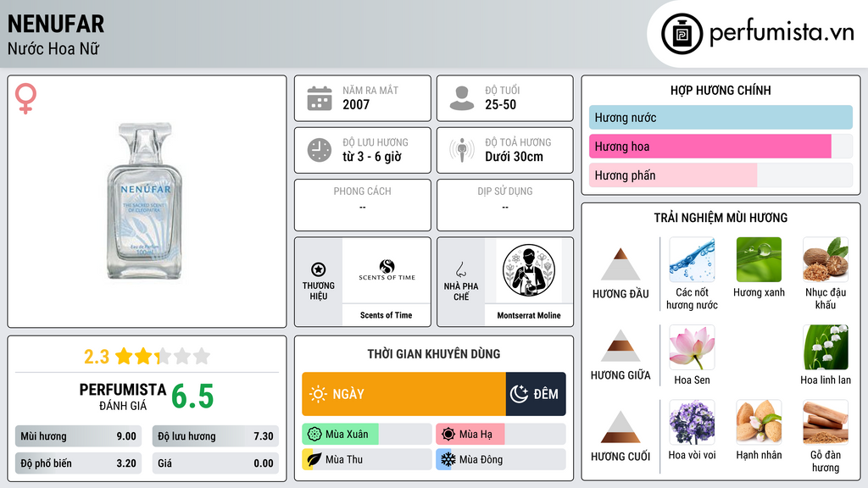Screen dimensions: 868x488
Task: Click the 'Trải nghiệm mùi hương' heading
Action: pos(721,218)
